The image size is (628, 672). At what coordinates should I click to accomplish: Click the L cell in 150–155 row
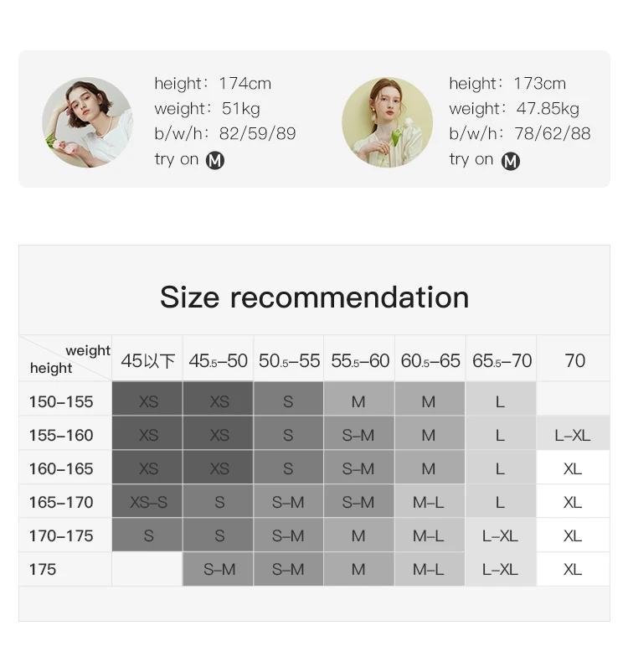click(501, 401)
